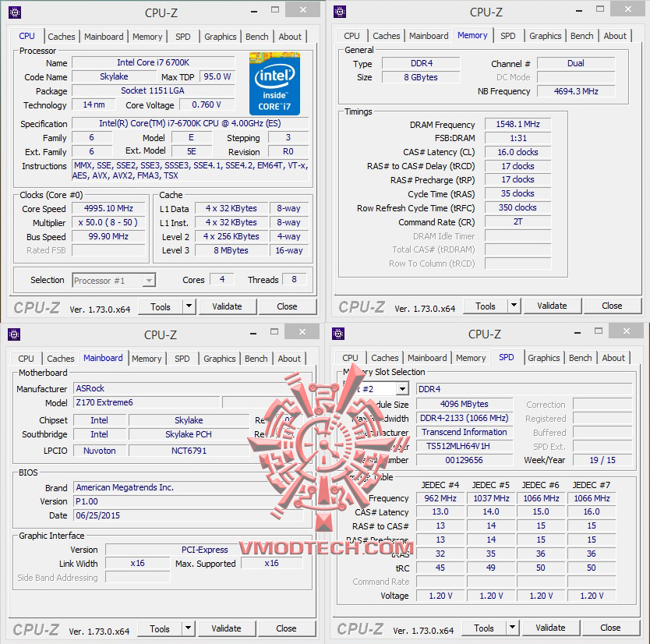Screen dimensions: 650x644
Task: Click the Link Width value x16
Action: click(138, 563)
